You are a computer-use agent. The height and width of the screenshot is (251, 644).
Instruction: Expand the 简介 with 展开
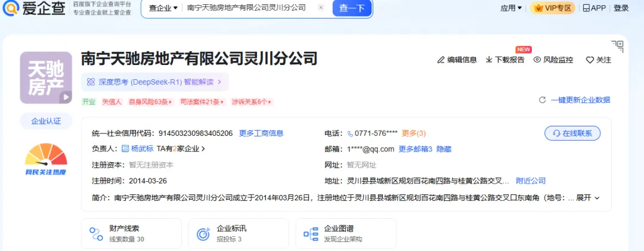coord(588,197)
